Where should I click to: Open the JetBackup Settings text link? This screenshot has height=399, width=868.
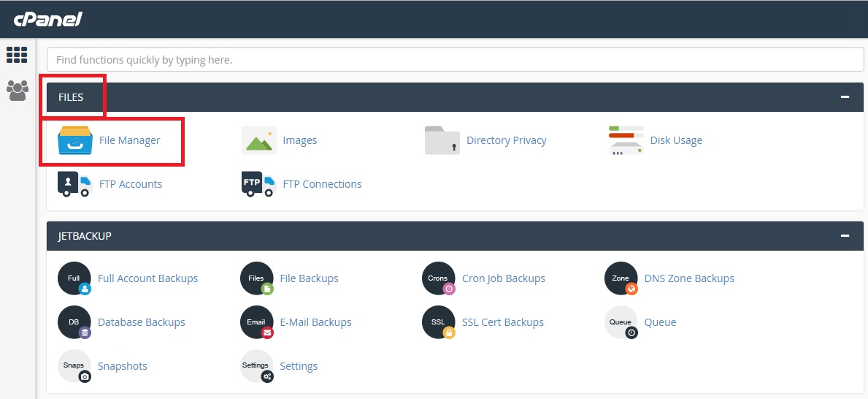coord(299,365)
